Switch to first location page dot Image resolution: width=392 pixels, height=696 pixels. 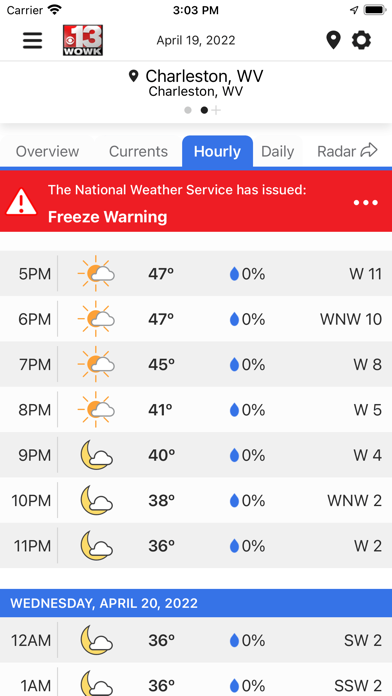[188, 110]
